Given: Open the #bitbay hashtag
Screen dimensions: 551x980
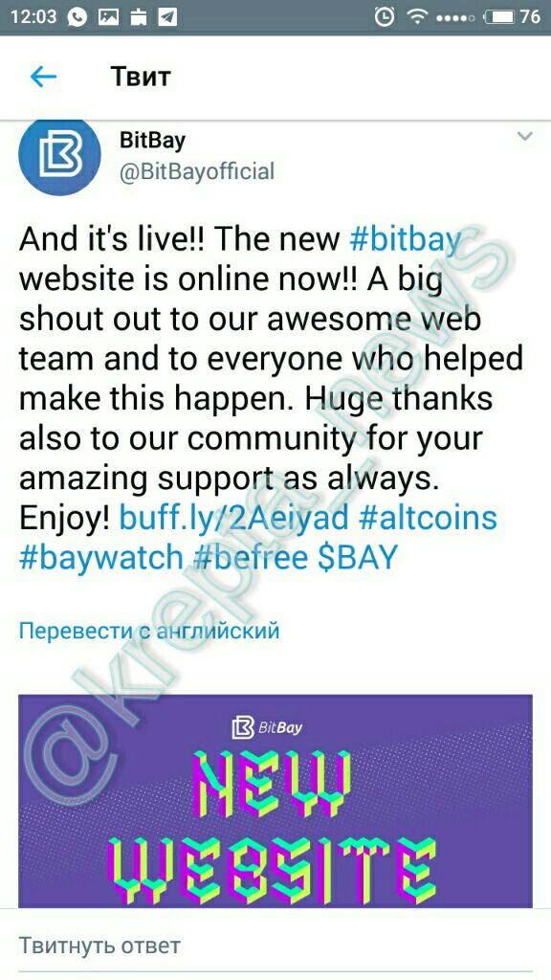Looking at the screenshot, I should (x=406, y=240).
